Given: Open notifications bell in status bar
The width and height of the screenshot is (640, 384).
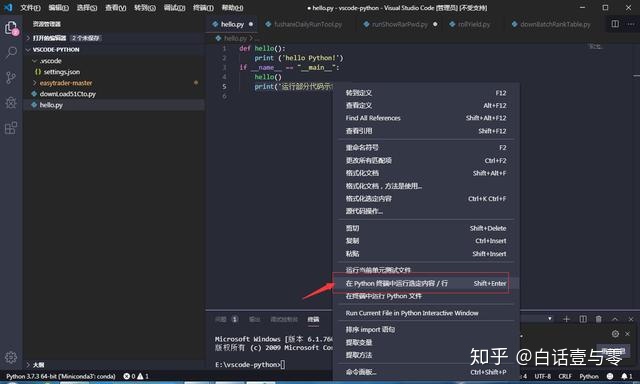Looking at the screenshot, I should click(627, 376).
